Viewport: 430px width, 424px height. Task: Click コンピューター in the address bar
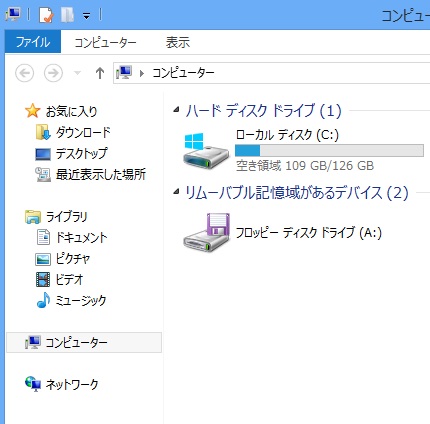(183, 73)
